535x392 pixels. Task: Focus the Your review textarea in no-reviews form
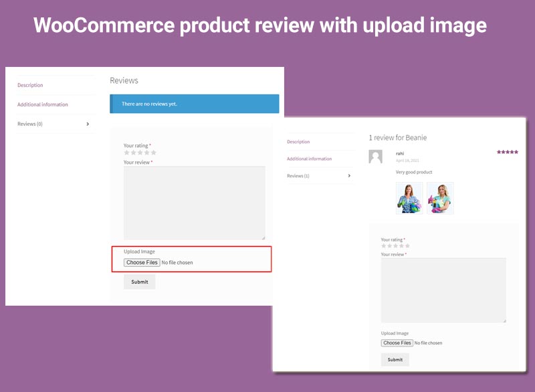194,203
